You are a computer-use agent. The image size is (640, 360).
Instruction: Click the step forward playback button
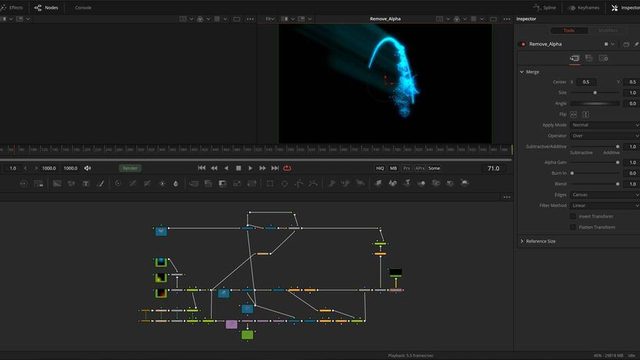coord(262,168)
